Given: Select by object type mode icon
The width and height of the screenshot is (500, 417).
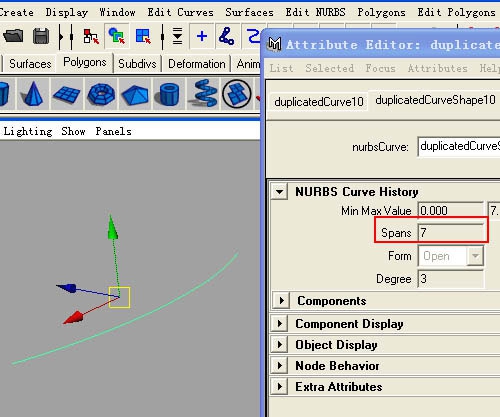Looking at the screenshot, I should coord(116,36).
